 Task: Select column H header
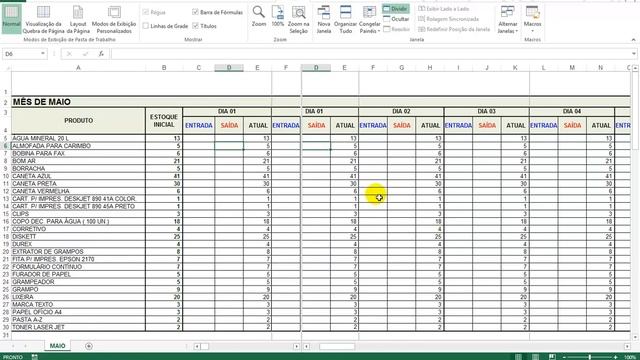point(430,68)
